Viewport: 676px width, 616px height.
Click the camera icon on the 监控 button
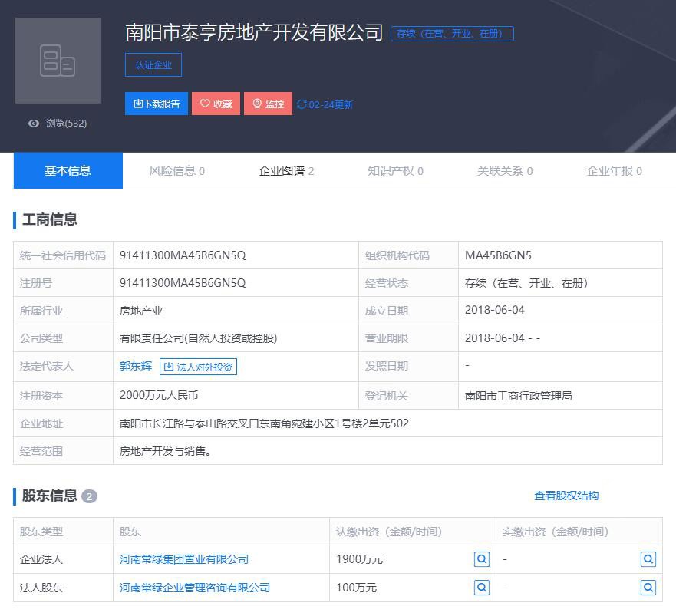click(258, 104)
